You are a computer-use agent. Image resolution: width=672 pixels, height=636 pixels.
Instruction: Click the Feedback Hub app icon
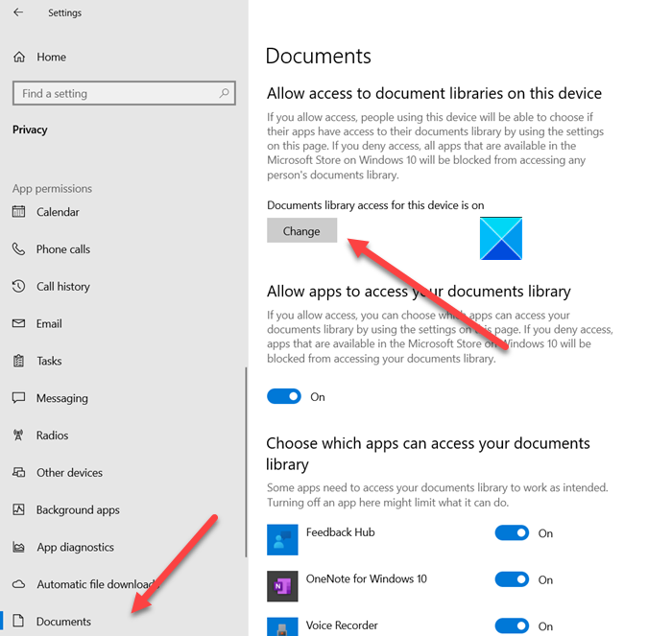[x=282, y=540]
